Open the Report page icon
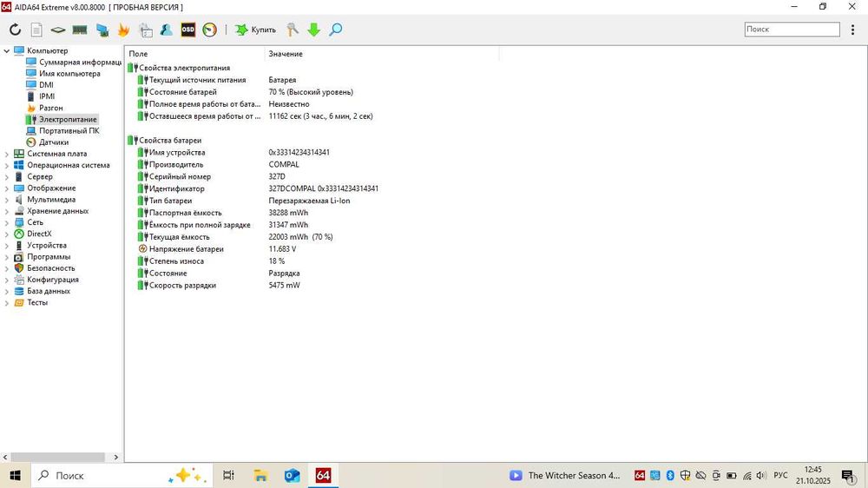 (x=36, y=30)
